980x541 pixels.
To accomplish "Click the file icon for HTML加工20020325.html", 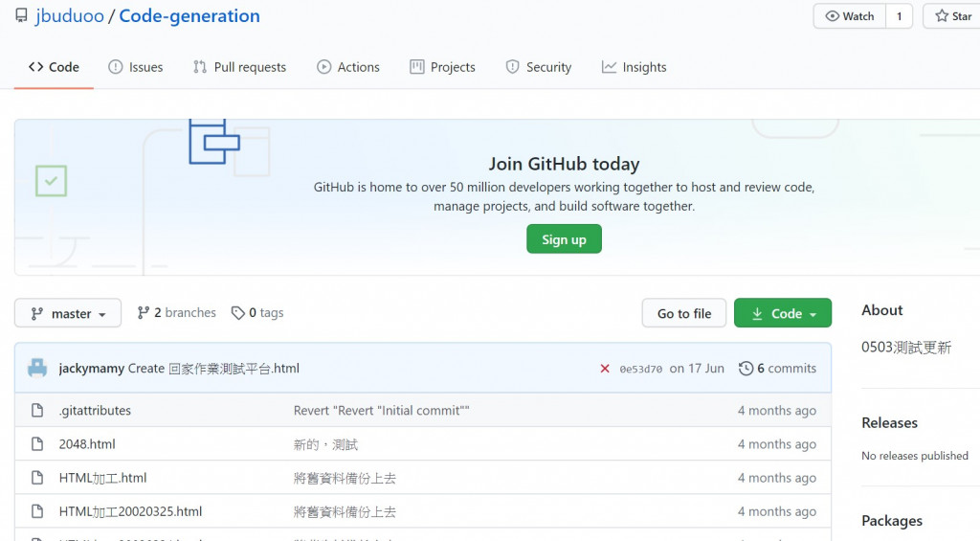I will (x=37, y=511).
